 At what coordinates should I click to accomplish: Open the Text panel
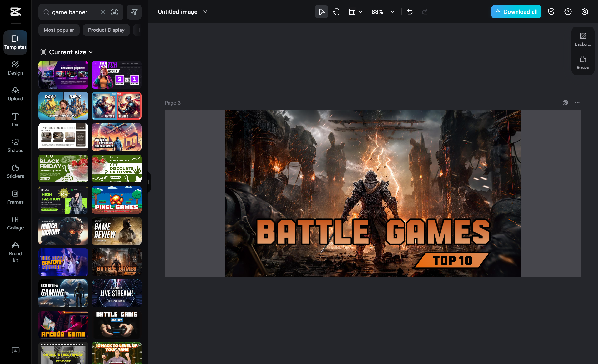(x=15, y=119)
